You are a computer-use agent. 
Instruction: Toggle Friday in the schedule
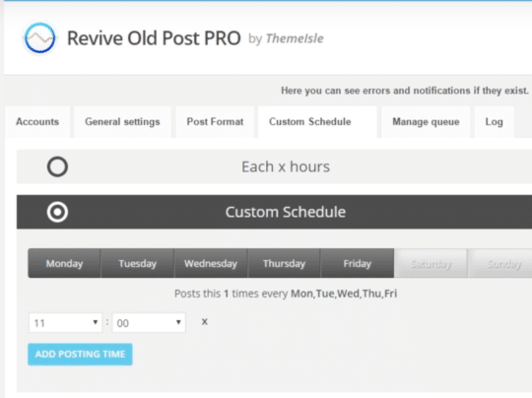pyautogui.click(x=358, y=263)
